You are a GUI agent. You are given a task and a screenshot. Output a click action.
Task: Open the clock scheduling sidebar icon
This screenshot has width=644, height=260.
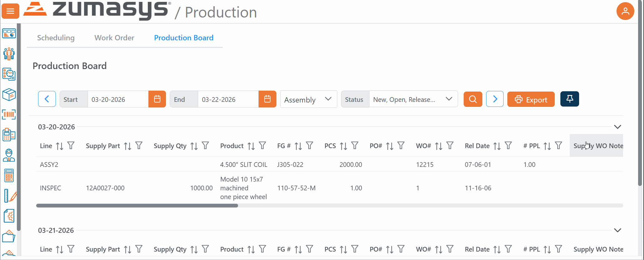coord(9,74)
